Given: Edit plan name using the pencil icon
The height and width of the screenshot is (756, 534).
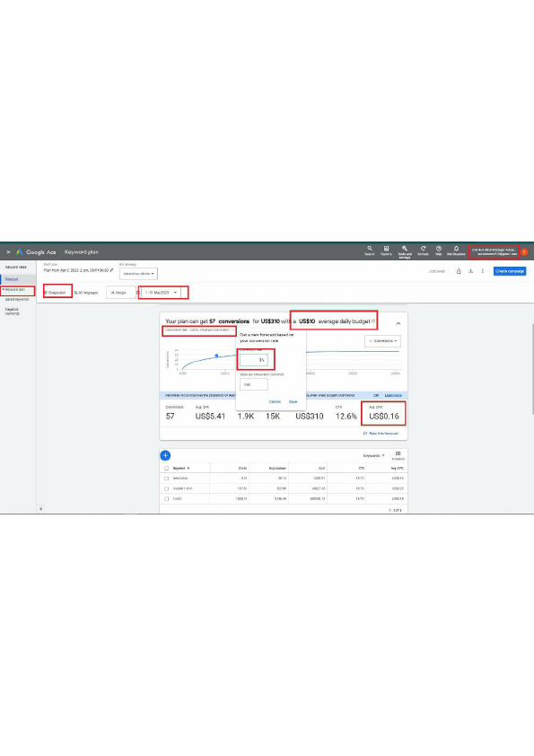Looking at the screenshot, I should 112,270.
